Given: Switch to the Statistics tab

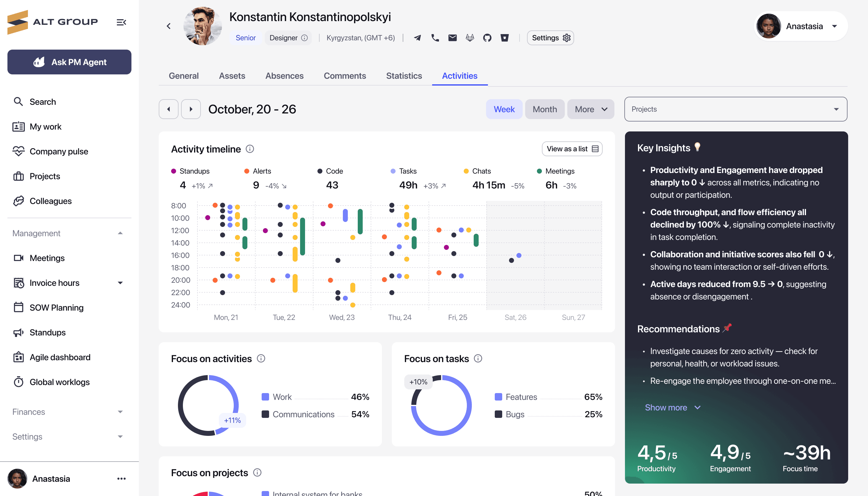Looking at the screenshot, I should point(404,76).
